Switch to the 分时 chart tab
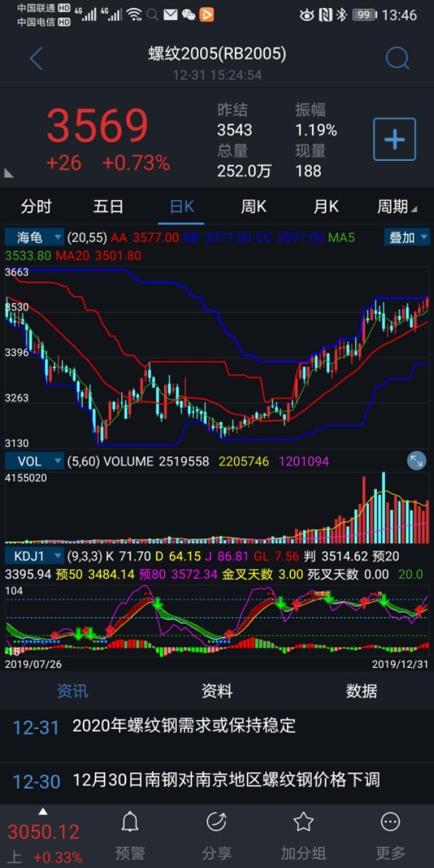434x868 pixels. pos(36,206)
